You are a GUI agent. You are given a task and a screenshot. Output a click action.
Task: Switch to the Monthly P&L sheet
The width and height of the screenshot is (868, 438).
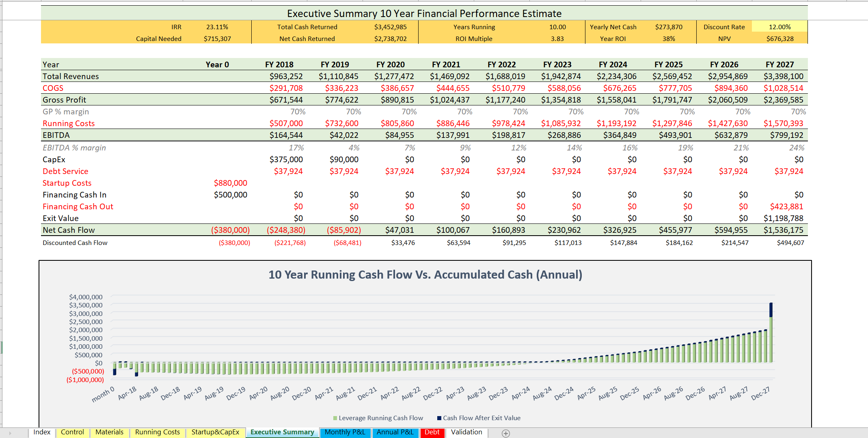pyautogui.click(x=345, y=433)
